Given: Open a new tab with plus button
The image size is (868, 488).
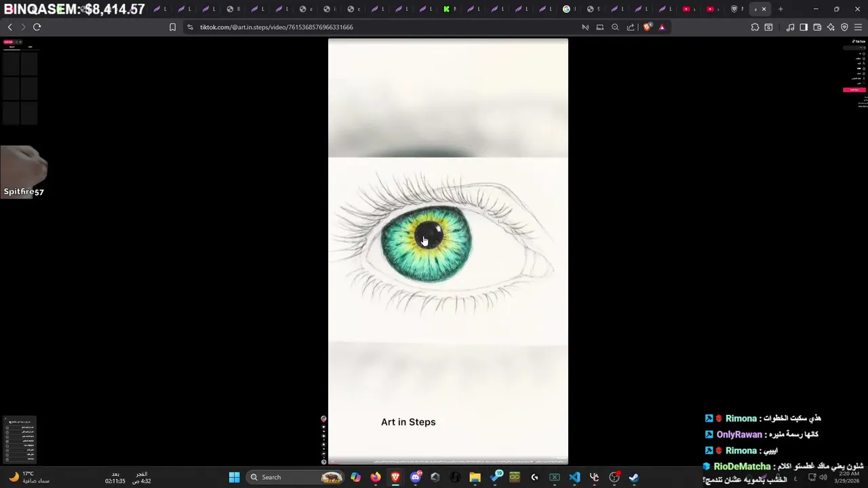Looking at the screenshot, I should pyautogui.click(x=781, y=9).
